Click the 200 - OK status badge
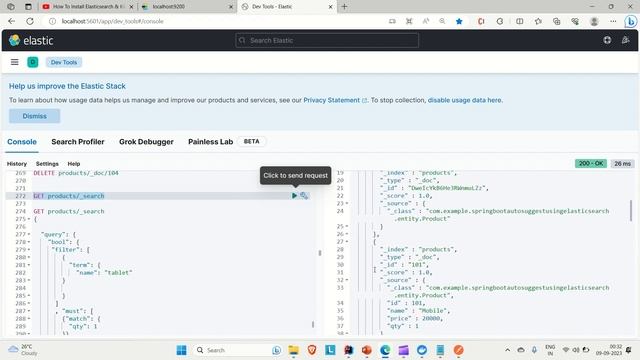The width and height of the screenshot is (640, 360). (591, 163)
